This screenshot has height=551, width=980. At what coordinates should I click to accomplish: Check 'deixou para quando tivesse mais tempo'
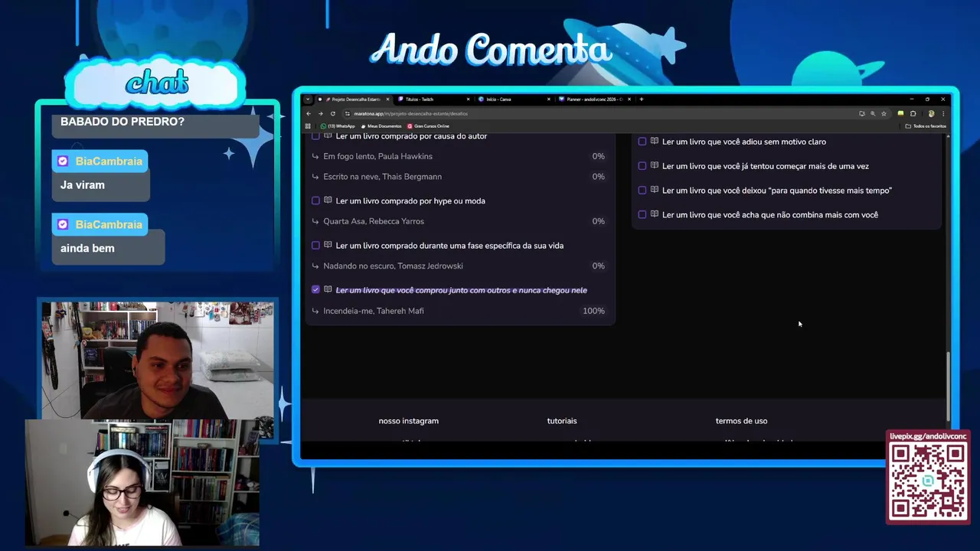(x=642, y=191)
